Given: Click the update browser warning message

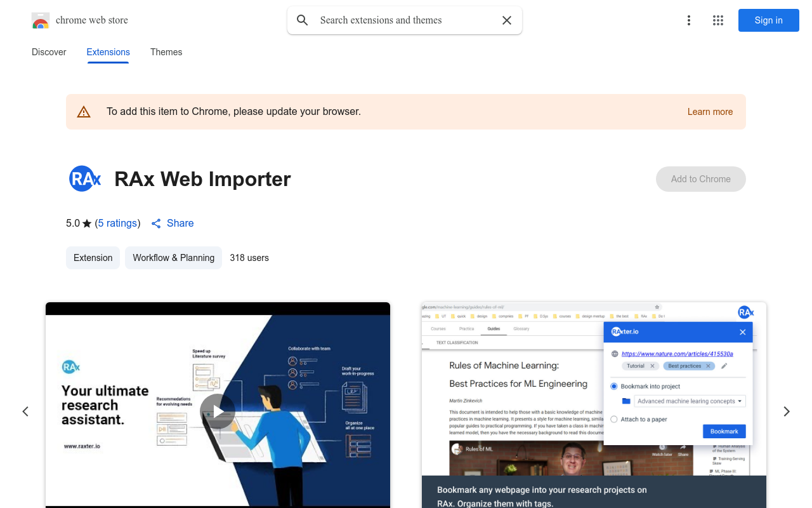Looking at the screenshot, I should pos(233,112).
